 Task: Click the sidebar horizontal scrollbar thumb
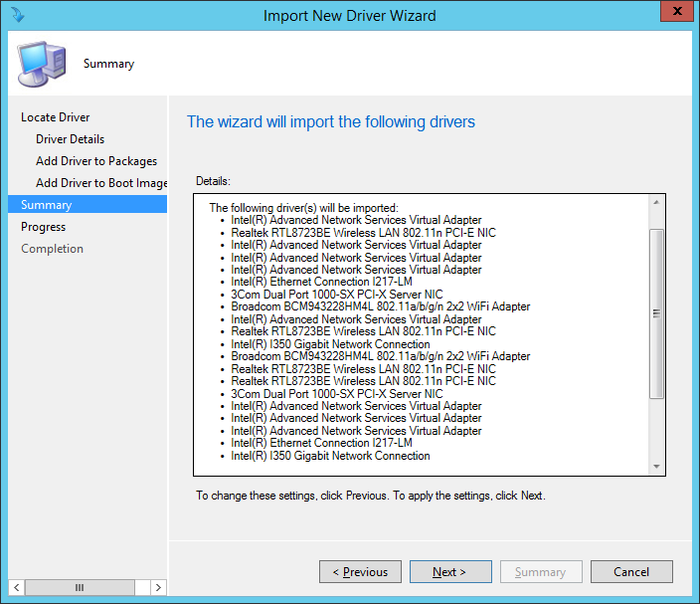pyautogui.click(x=80, y=587)
